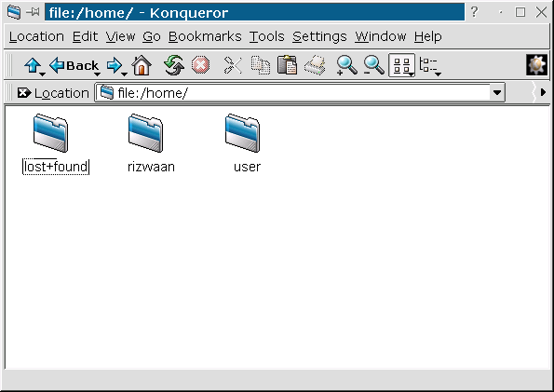Click the location toolbar drag handle
The image size is (554, 392).
click(9, 93)
